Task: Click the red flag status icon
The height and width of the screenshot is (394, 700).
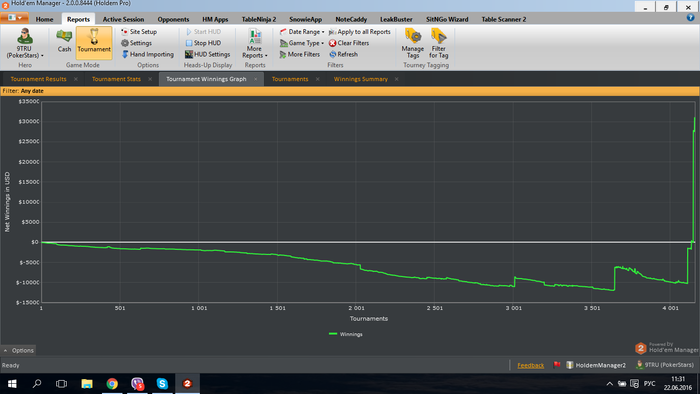Action: (x=557, y=365)
